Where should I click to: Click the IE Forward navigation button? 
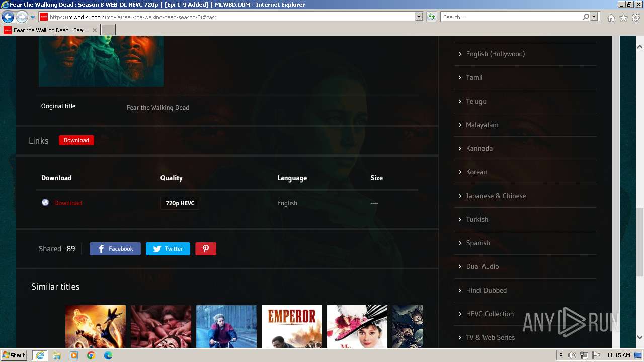[x=22, y=17]
